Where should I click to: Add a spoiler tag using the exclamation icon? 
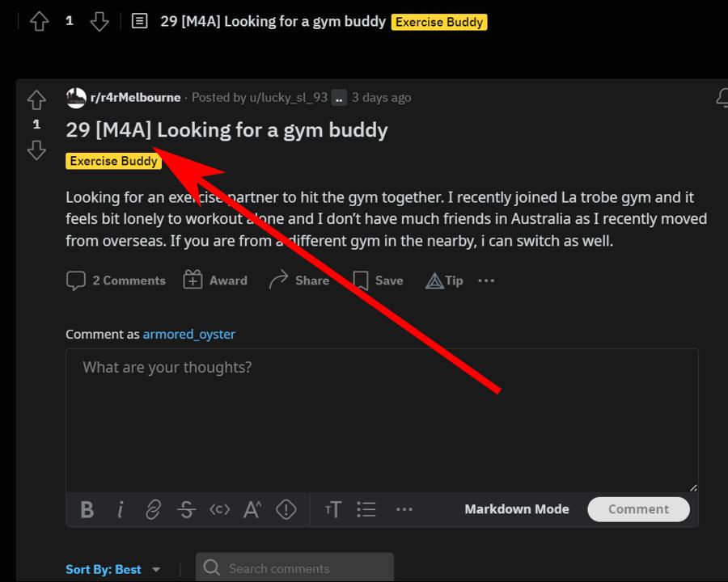tap(286, 509)
